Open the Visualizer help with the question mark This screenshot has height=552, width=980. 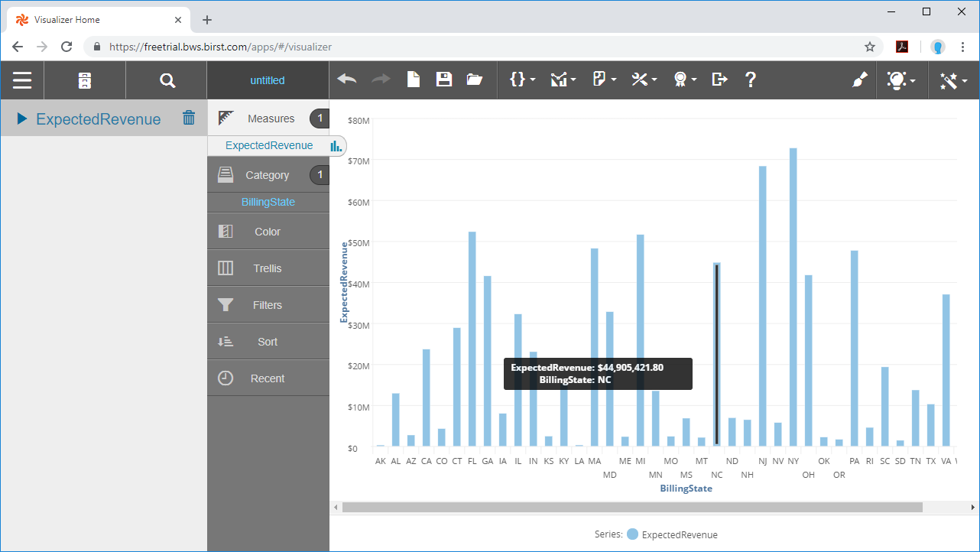[x=750, y=79]
